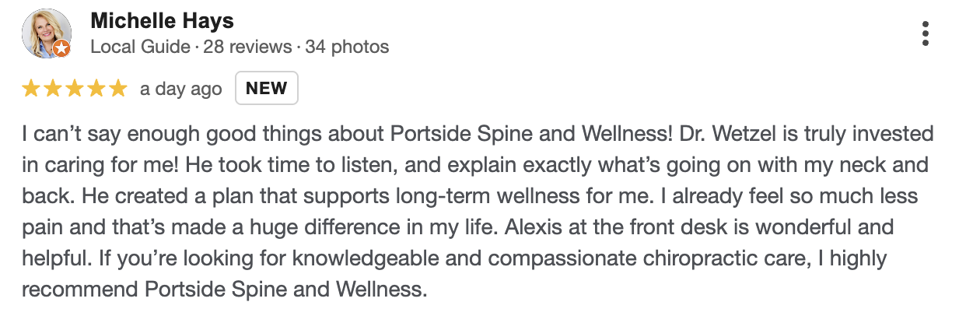
Task: Click the "a day ago" timestamp
Action: pos(180,89)
